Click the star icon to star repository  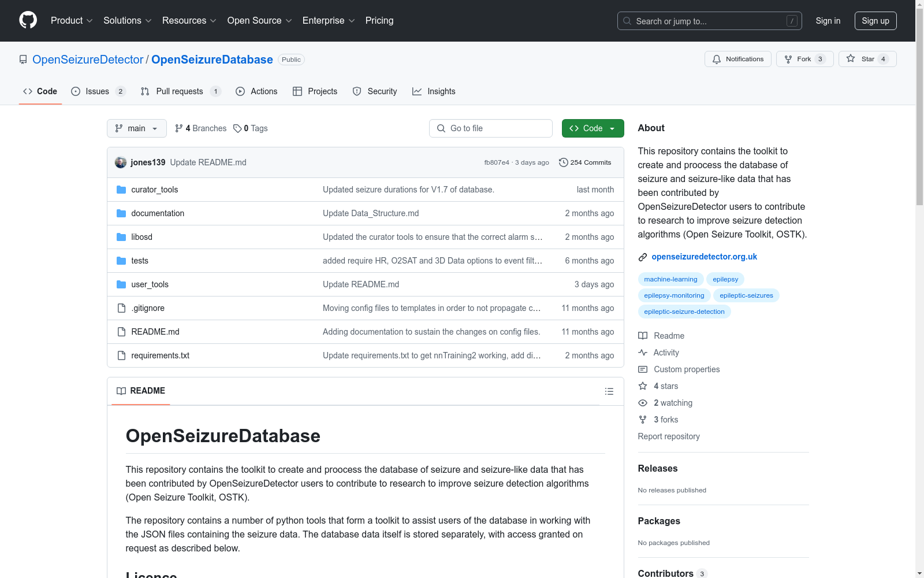tap(851, 58)
